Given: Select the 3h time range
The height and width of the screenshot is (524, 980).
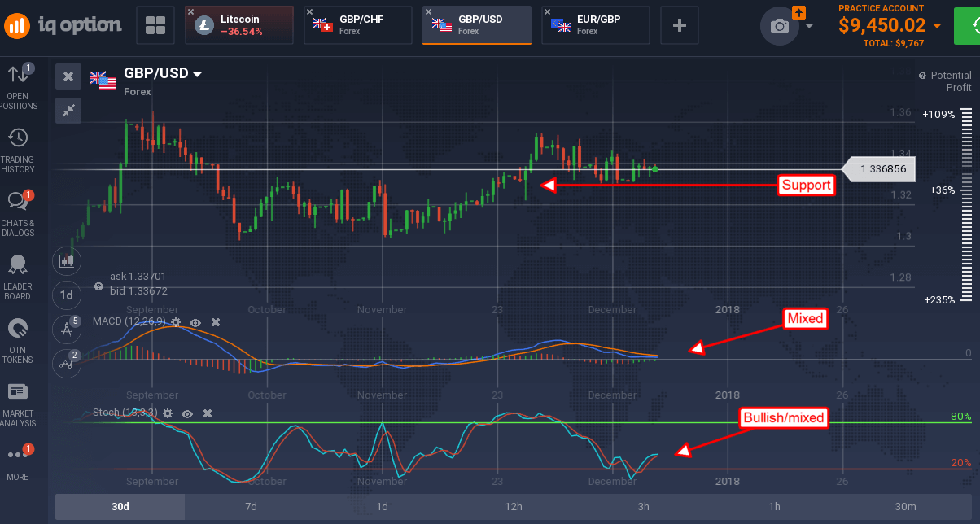Looking at the screenshot, I should coord(644,507).
